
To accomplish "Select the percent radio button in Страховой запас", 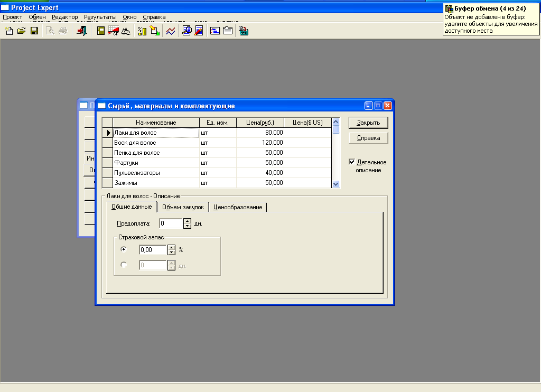I will pos(124,249).
